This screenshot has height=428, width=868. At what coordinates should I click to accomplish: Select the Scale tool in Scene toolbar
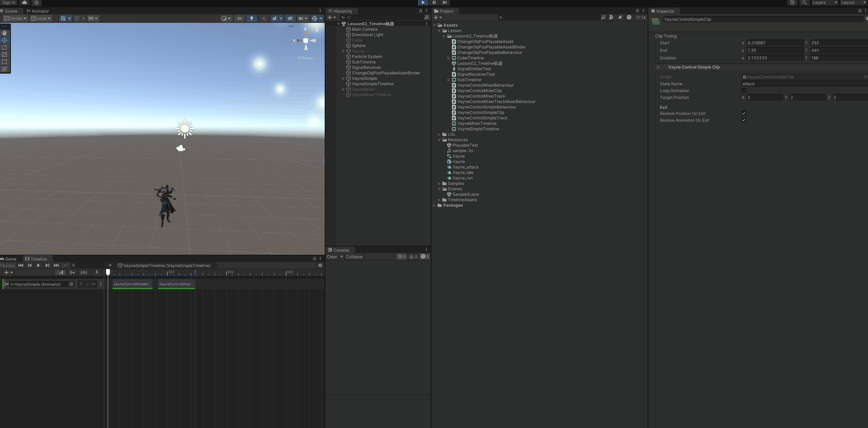4,55
